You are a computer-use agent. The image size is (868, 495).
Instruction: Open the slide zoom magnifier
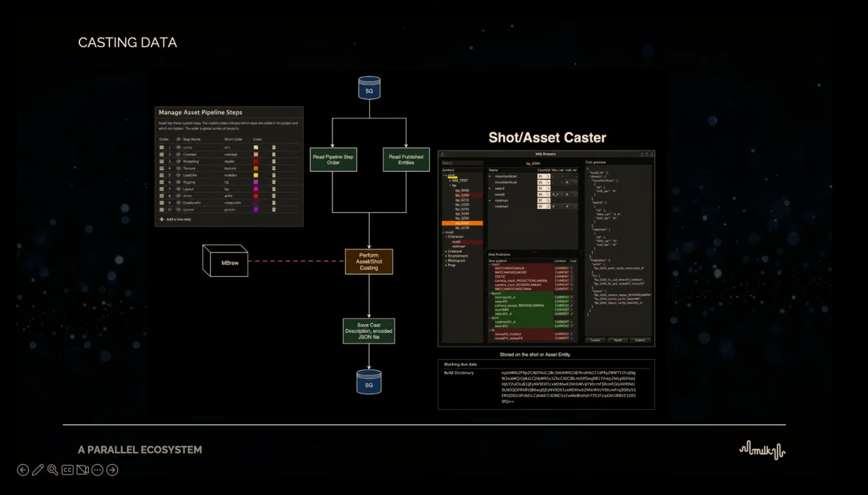click(x=53, y=470)
